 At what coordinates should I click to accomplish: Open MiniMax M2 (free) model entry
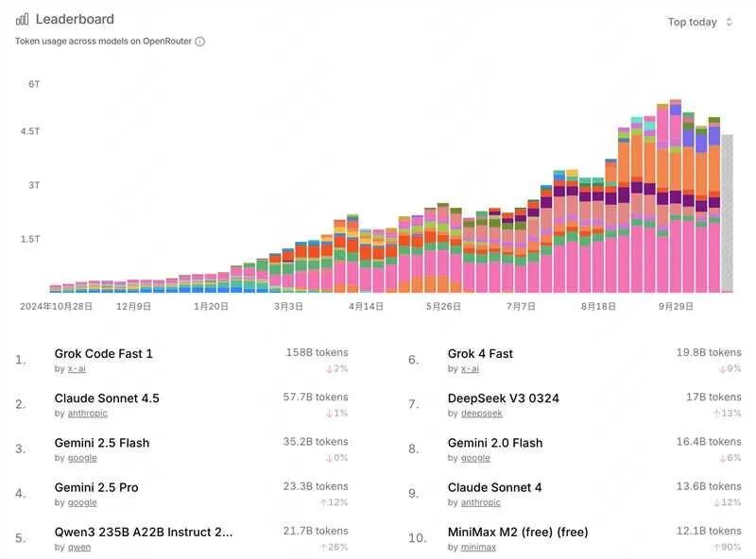click(518, 532)
